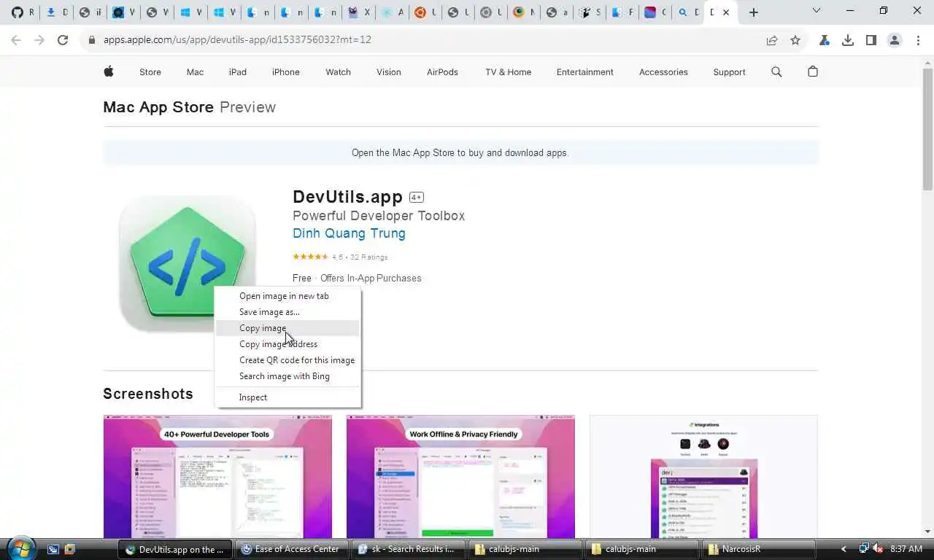Click the 8:37 AM taskbar clock
The height and width of the screenshot is (560, 934).
(906, 549)
